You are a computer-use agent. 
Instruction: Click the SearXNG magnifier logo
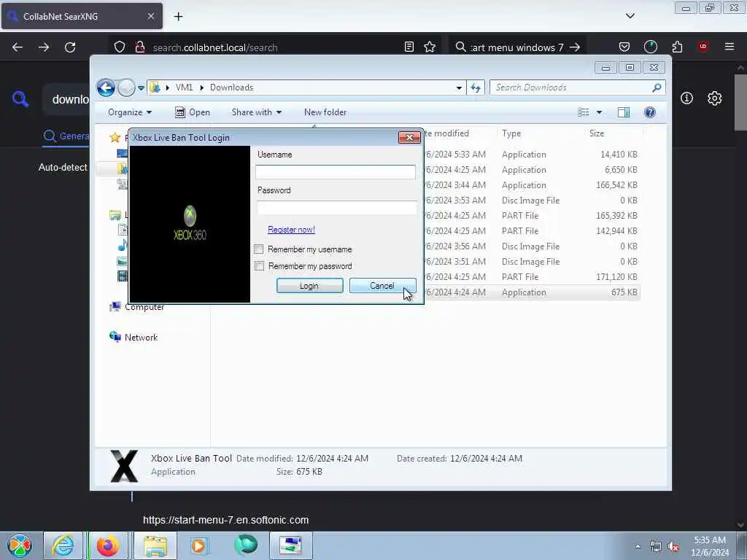[x=20, y=99]
